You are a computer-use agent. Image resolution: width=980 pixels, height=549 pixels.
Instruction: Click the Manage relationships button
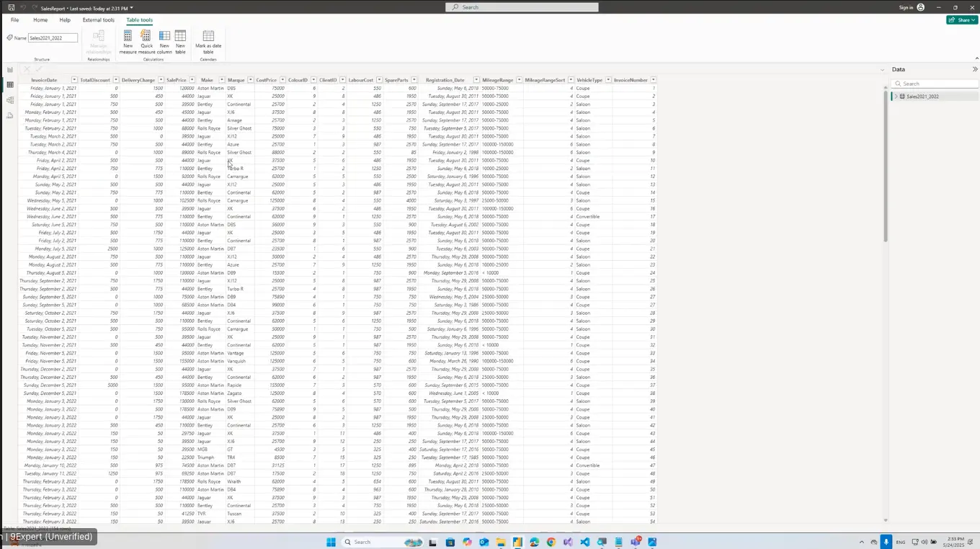click(99, 42)
